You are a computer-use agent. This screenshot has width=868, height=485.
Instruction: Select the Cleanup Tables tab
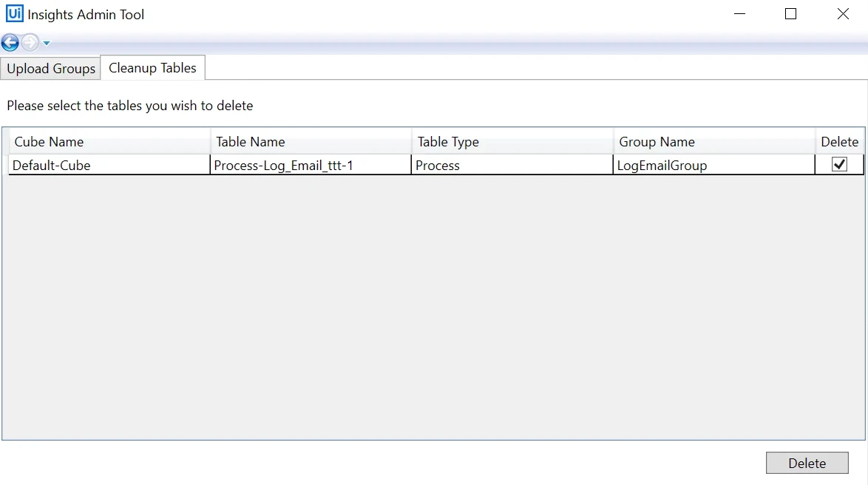point(153,67)
